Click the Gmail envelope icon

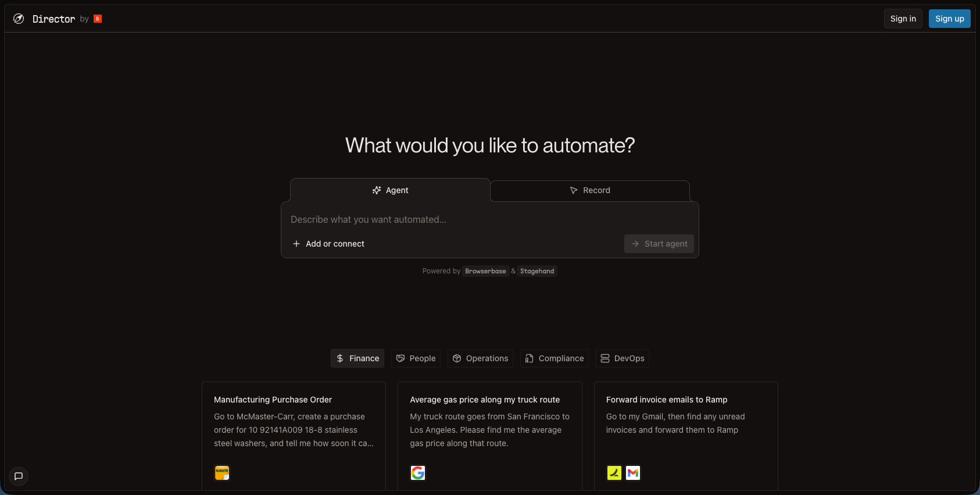pos(633,473)
